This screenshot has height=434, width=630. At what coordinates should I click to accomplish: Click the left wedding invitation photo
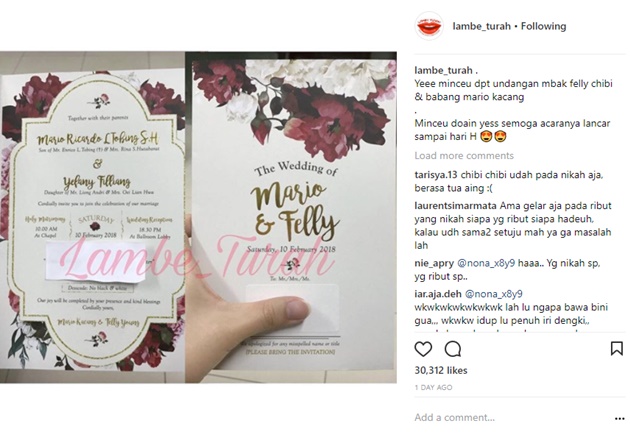click(92, 217)
